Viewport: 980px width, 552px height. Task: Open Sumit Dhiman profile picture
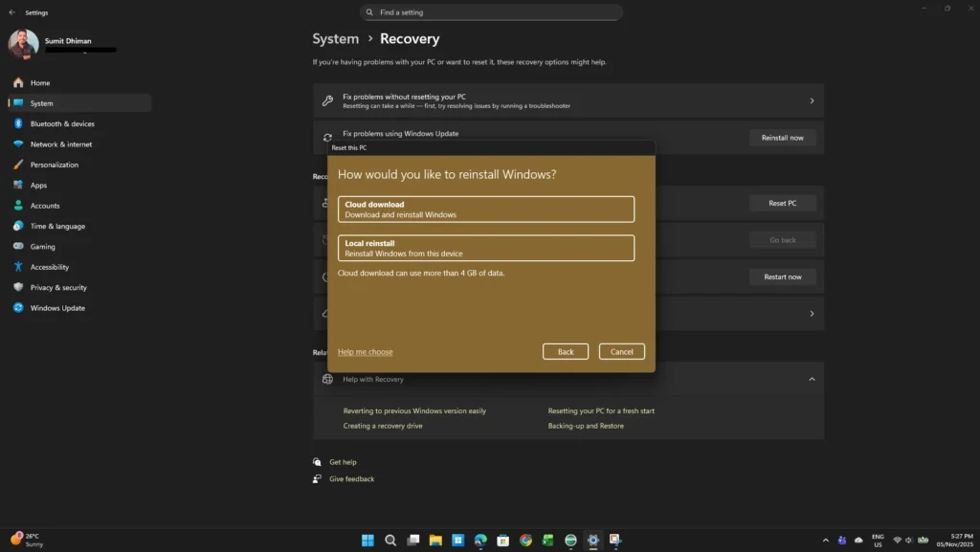tap(23, 44)
